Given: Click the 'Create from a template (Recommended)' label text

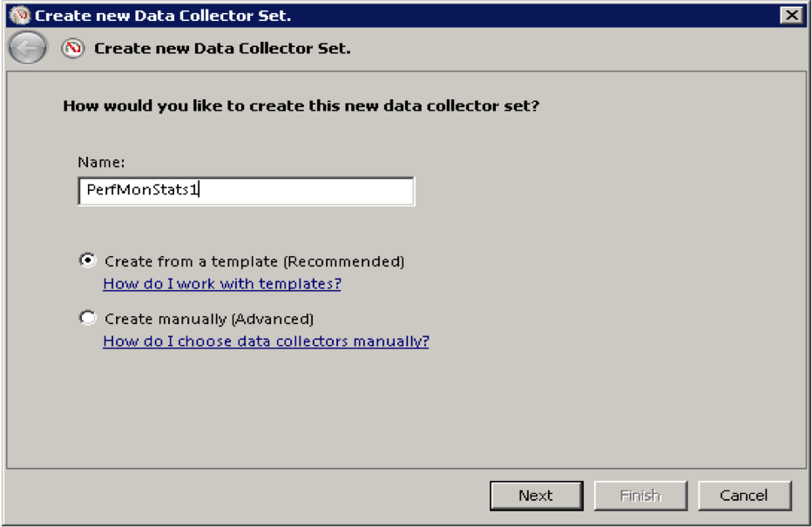Looking at the screenshot, I should coord(254,261).
